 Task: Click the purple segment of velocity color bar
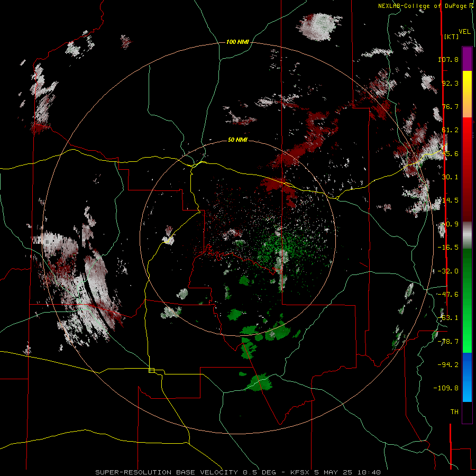click(467, 59)
